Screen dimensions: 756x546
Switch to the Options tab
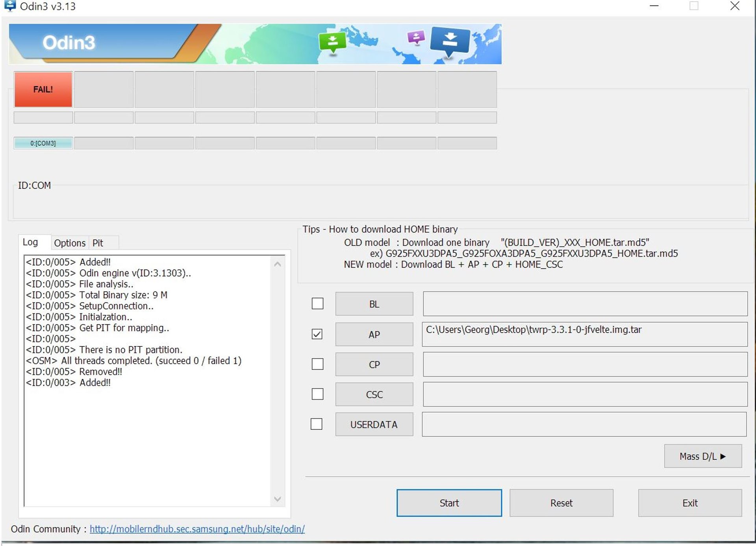[x=70, y=243]
